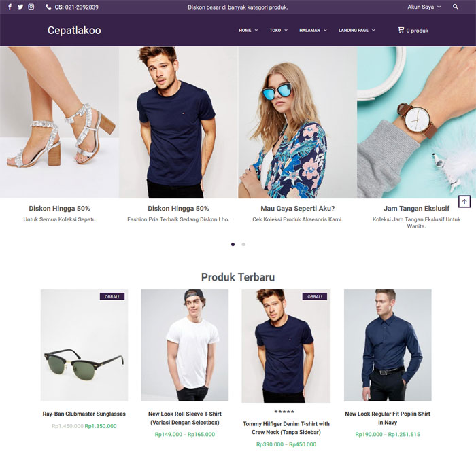Viewport: 476px width, 464px height.
Task: Open the Twitter social icon
Action: (x=20, y=7)
